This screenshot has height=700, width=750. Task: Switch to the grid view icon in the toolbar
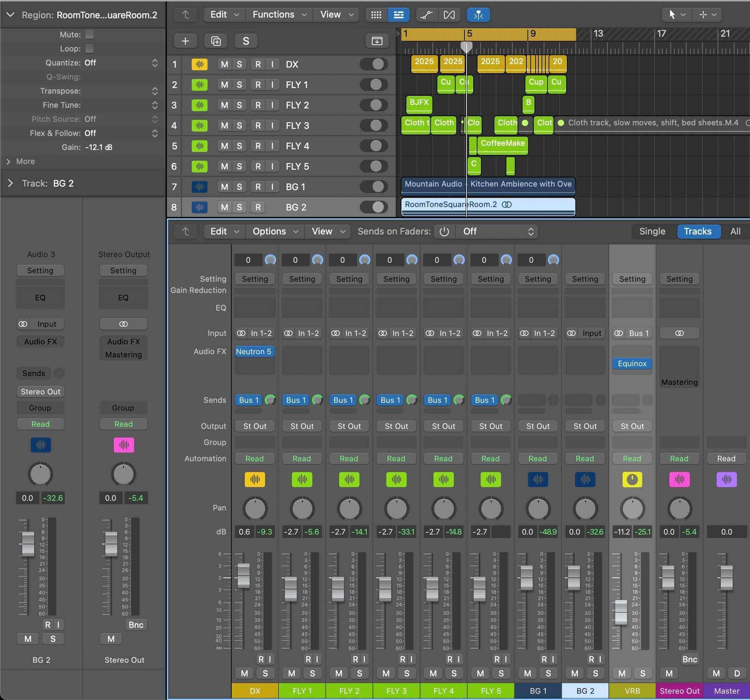point(376,15)
